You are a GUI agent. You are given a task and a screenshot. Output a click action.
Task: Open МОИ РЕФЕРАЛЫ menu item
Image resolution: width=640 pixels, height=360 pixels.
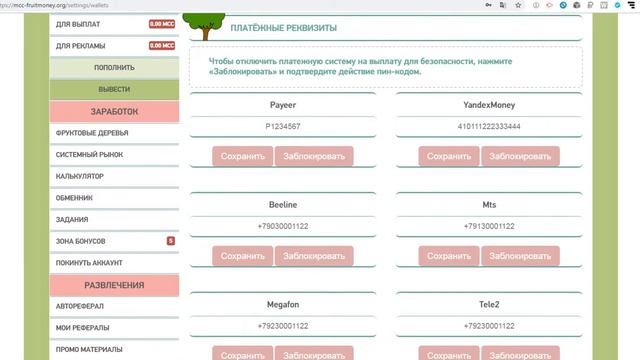pos(114,328)
